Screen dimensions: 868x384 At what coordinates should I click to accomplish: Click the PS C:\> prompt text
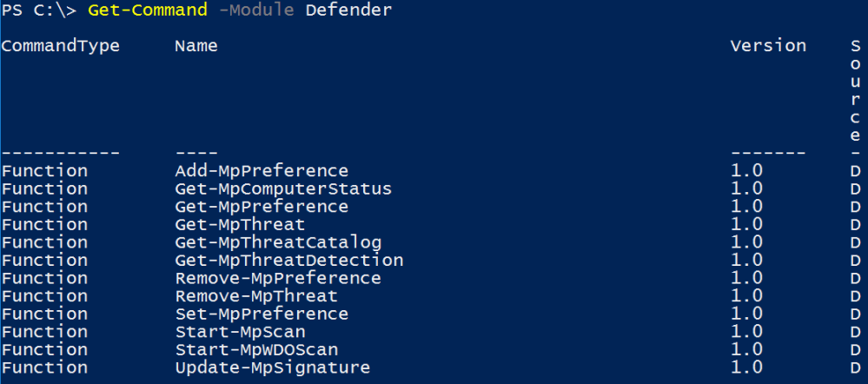pyautogui.click(x=38, y=10)
